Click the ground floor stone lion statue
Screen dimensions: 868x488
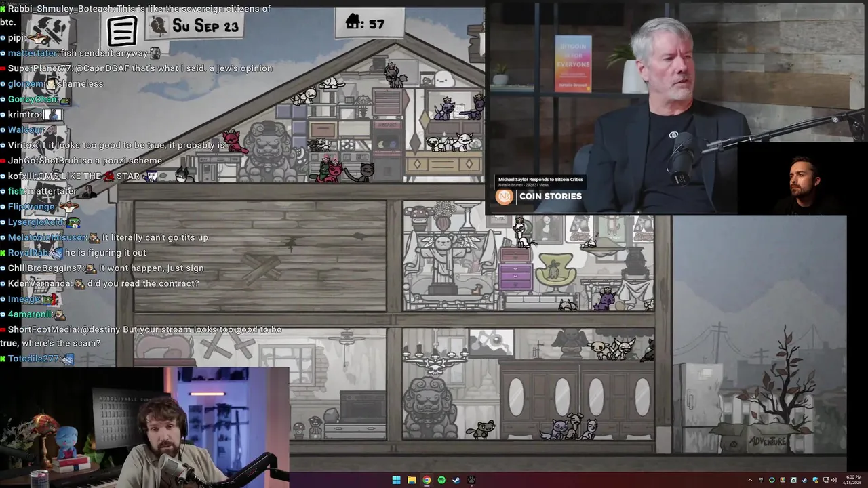[430, 407]
